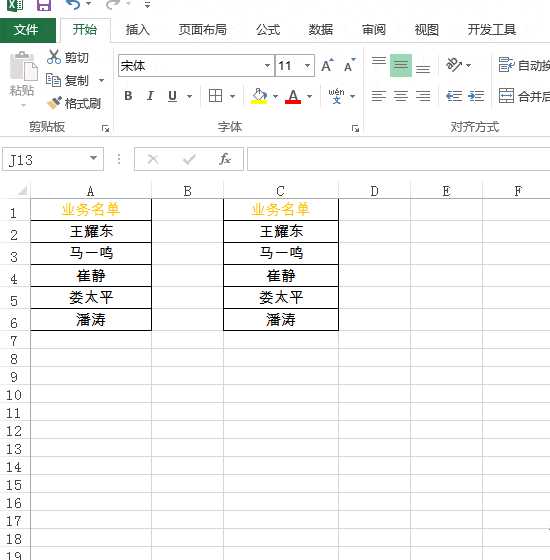This screenshot has width=550, height=560.
Task: Toggle the 自动换行 wrap text button
Action: click(524, 65)
